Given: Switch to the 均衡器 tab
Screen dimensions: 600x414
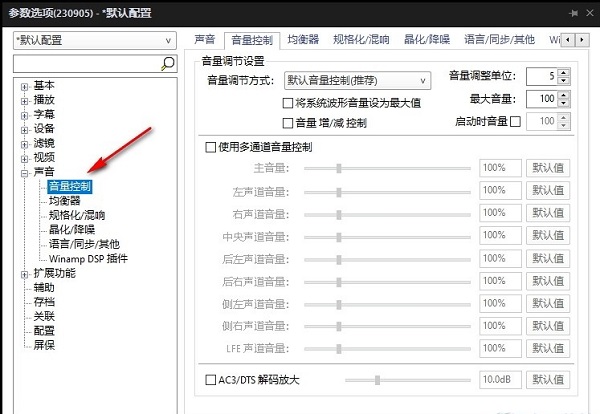Looking at the screenshot, I should click(303, 39).
